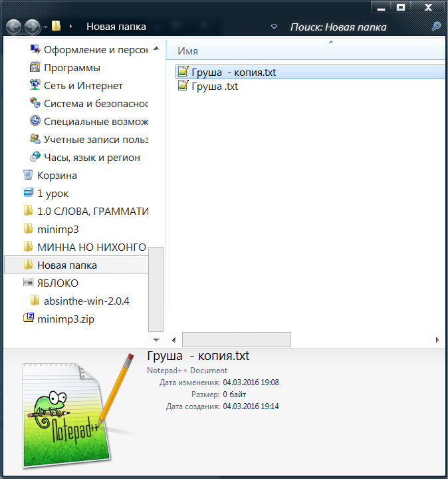Viewport: 448px width, 479px height.
Task: Click Груша - копия.txt title in details pane
Action: [198, 356]
